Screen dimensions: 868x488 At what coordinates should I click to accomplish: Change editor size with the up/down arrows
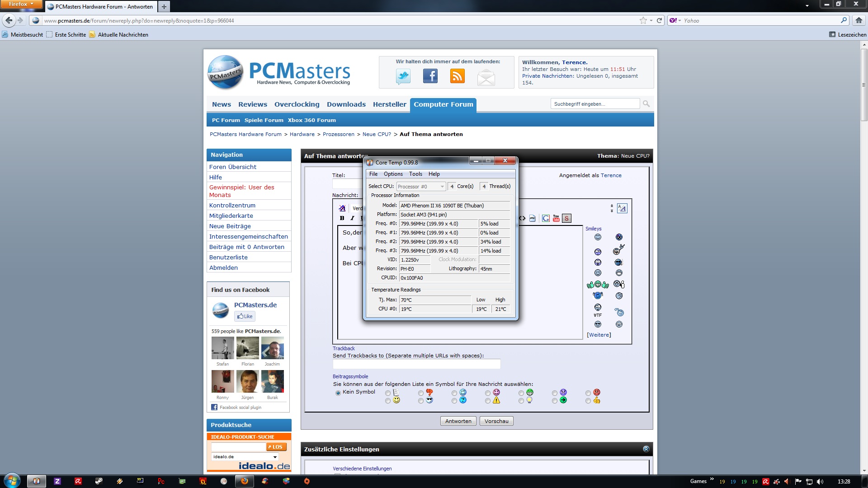(x=612, y=208)
